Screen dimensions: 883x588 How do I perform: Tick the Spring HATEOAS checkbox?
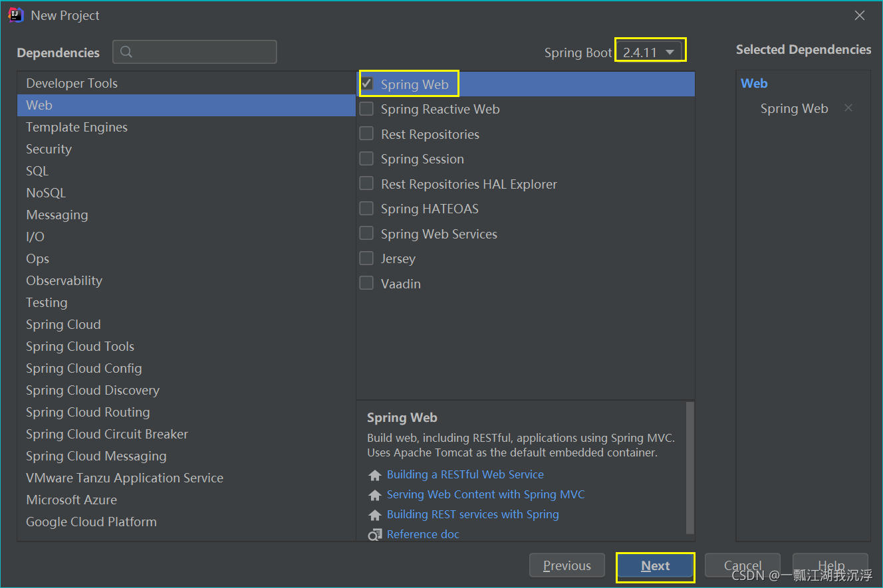(x=366, y=209)
